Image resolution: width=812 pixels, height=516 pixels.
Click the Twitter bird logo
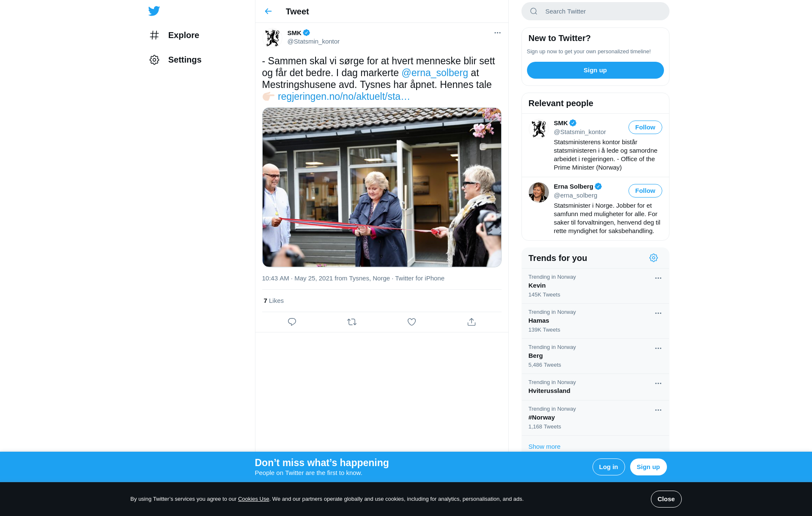click(x=154, y=11)
